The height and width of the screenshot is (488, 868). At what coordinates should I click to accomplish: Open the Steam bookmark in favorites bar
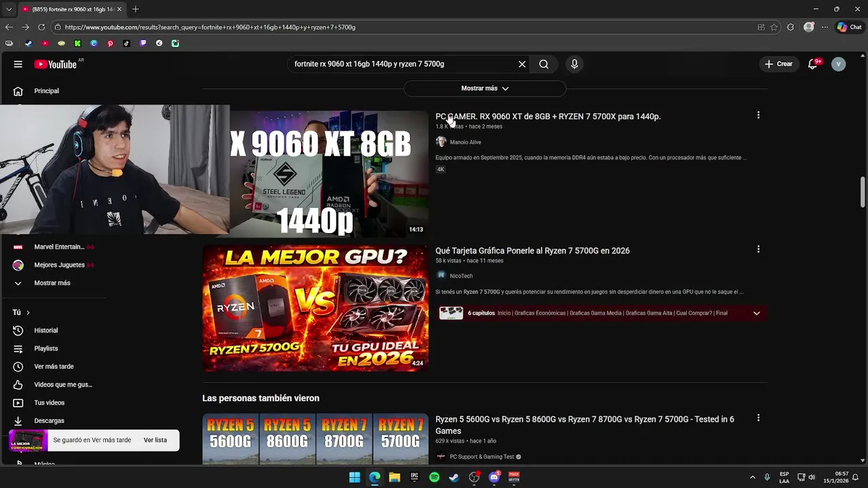pyautogui.click(x=28, y=43)
